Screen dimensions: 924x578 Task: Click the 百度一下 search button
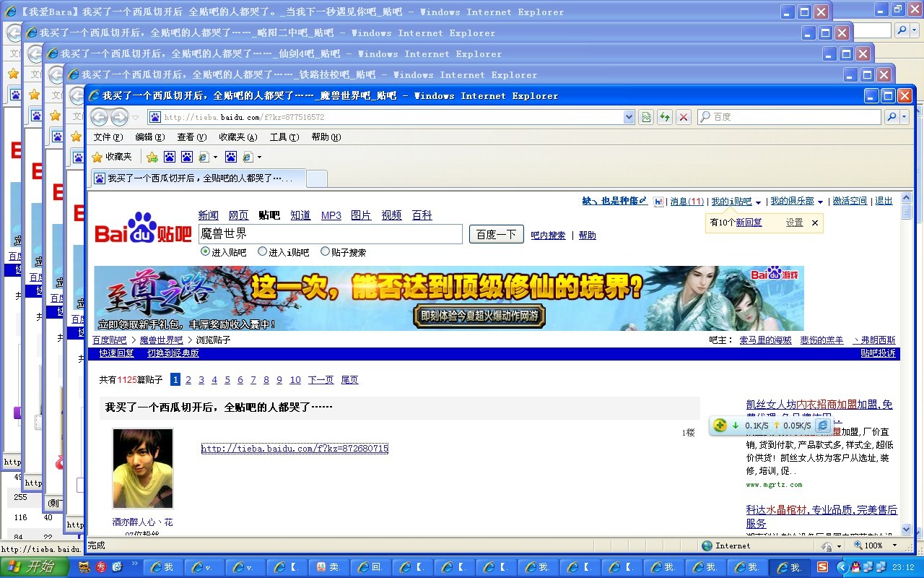(x=497, y=234)
